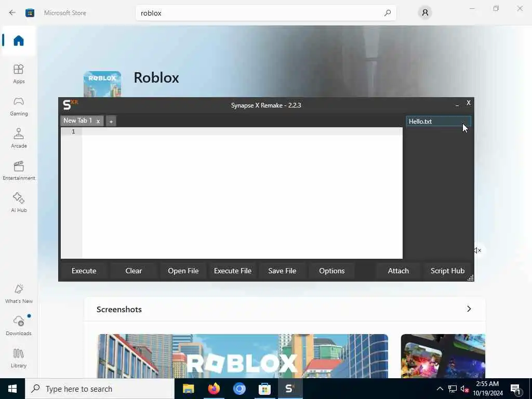This screenshot has width=532, height=399.
Task: Open AI Hub in Microsoft Store
Action: pos(19,203)
